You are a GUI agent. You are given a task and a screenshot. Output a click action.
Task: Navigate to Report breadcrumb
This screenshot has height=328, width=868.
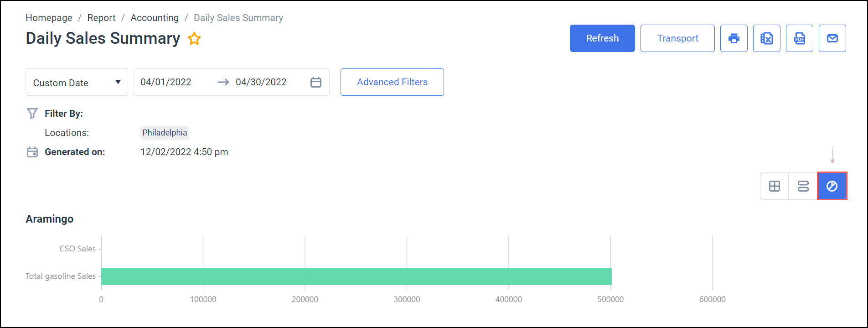pyautogui.click(x=101, y=18)
